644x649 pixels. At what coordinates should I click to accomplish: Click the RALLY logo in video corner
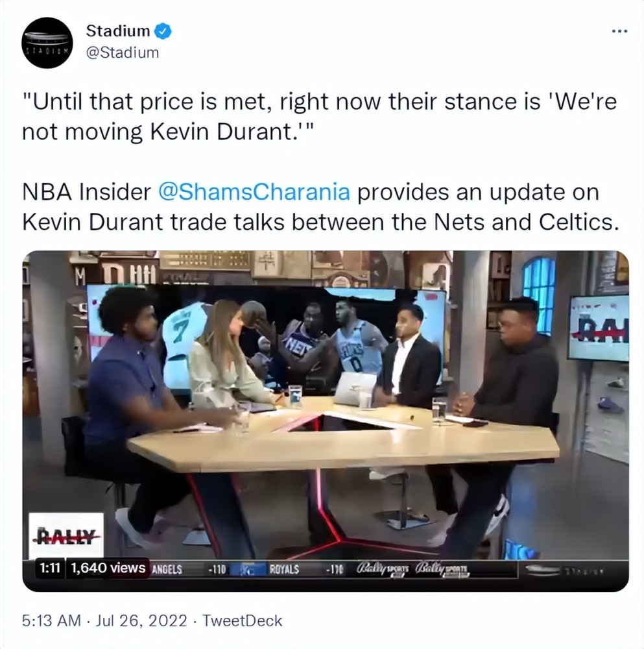pyautogui.click(x=66, y=536)
